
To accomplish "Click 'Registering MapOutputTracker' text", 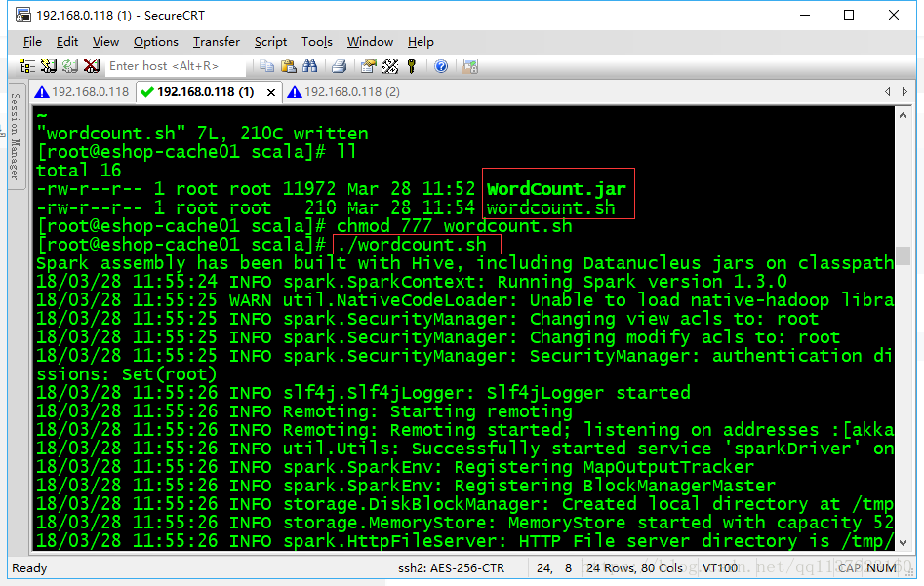I will coord(605,468).
